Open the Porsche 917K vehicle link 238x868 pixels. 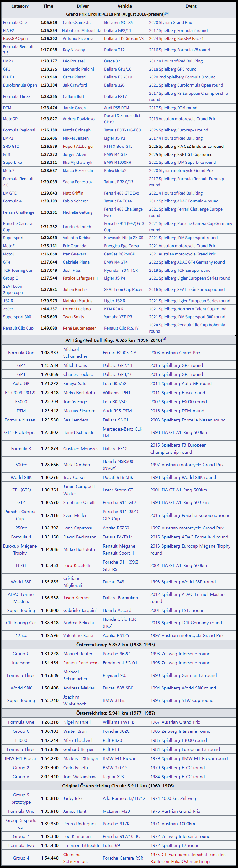click(x=116, y=824)
